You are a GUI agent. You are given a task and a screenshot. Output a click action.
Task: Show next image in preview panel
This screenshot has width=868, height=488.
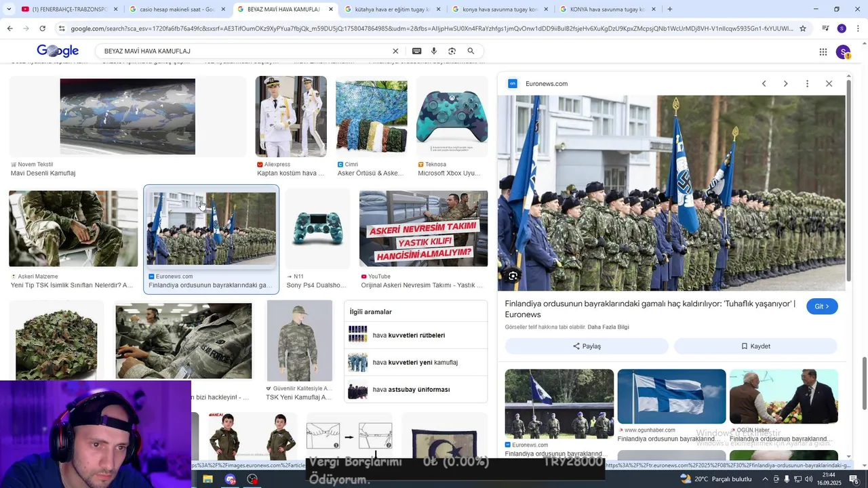785,83
